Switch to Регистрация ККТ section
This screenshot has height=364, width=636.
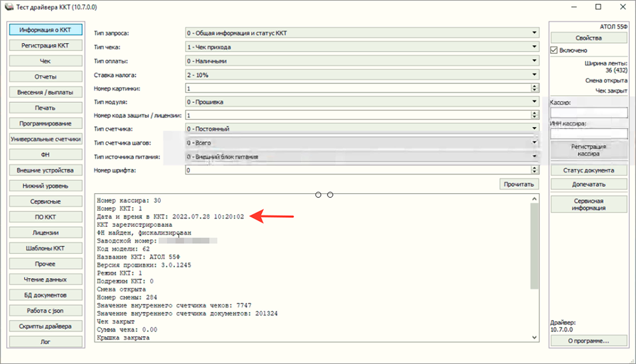[45, 45]
